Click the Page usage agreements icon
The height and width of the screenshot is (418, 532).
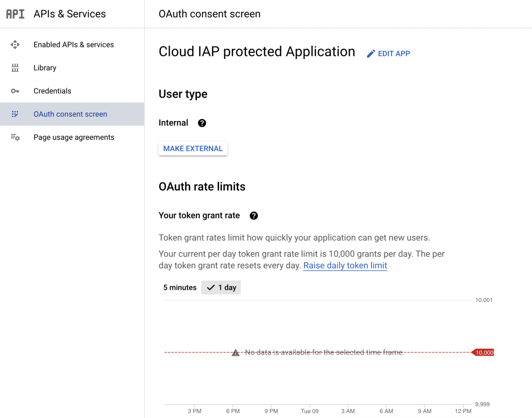pos(15,137)
